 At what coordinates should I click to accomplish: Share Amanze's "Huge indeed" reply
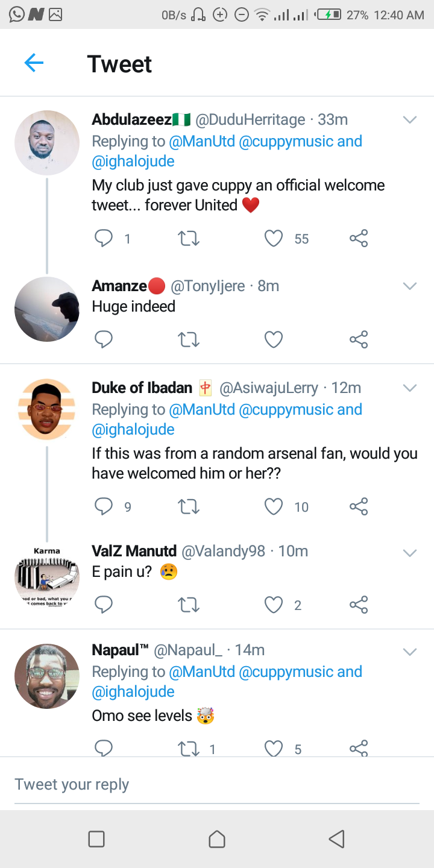coord(359,340)
